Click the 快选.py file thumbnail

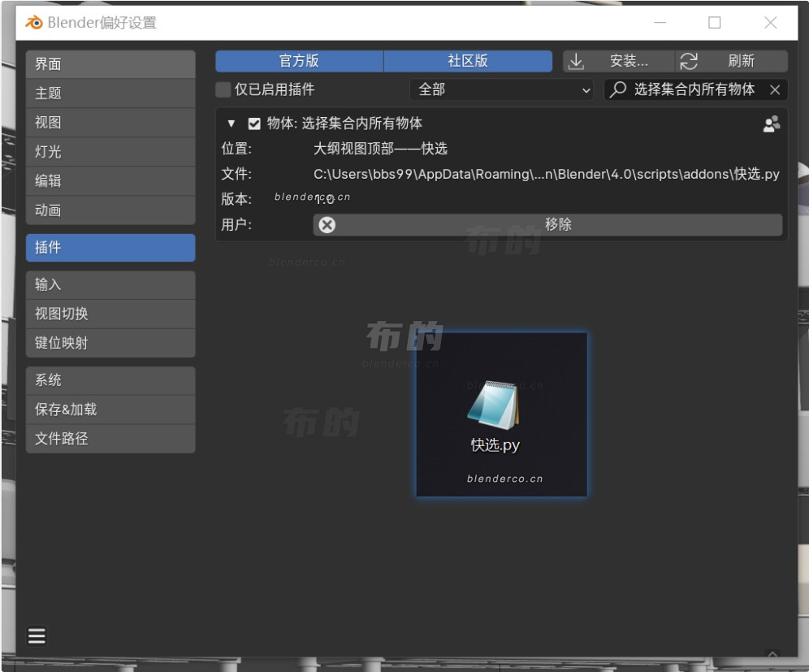[x=501, y=414]
